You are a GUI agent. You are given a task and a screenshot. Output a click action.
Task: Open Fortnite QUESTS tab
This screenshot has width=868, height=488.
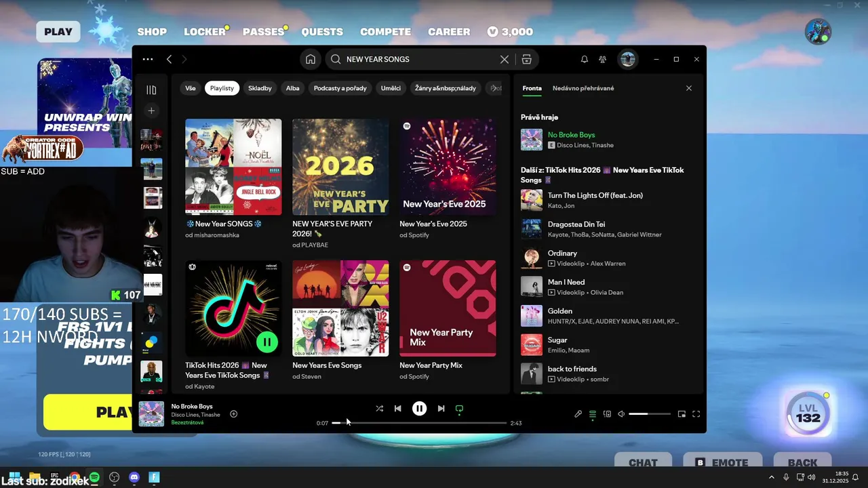pyautogui.click(x=322, y=32)
